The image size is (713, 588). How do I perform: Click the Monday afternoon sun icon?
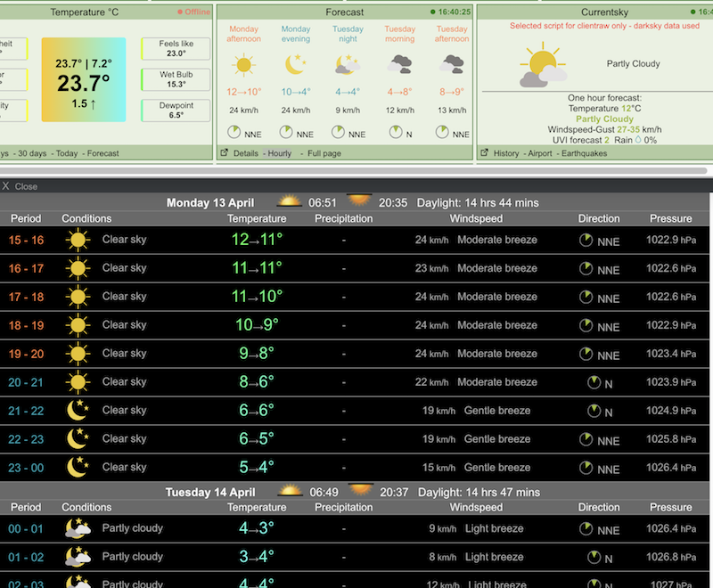pos(243,64)
